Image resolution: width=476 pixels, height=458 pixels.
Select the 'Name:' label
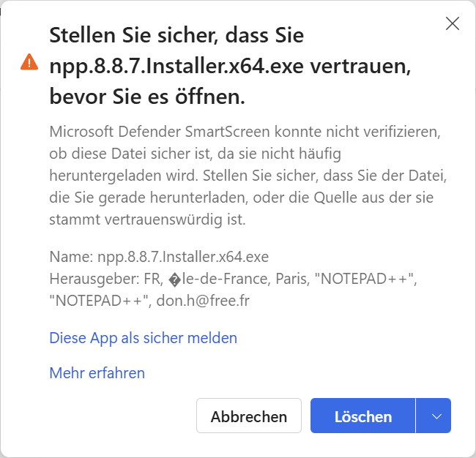coord(67,257)
